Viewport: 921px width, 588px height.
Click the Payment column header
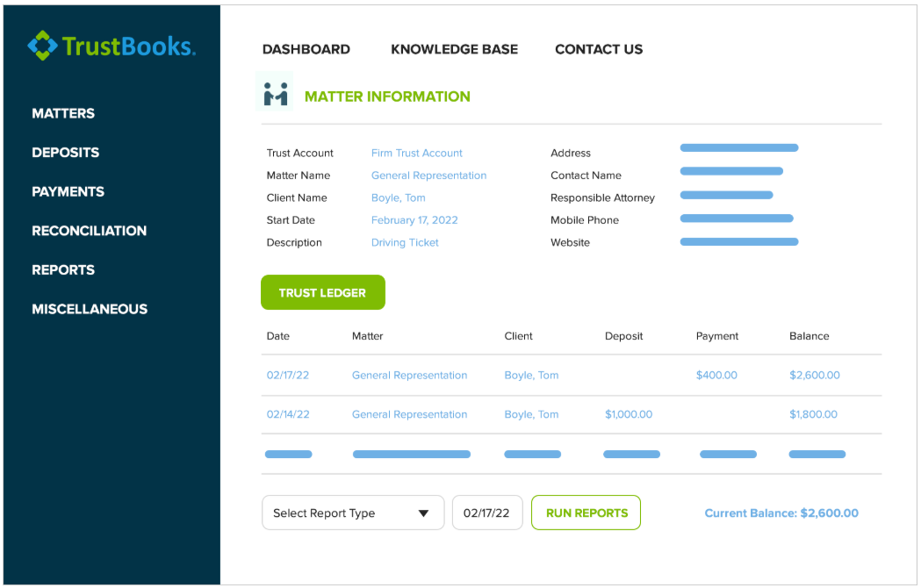click(717, 336)
